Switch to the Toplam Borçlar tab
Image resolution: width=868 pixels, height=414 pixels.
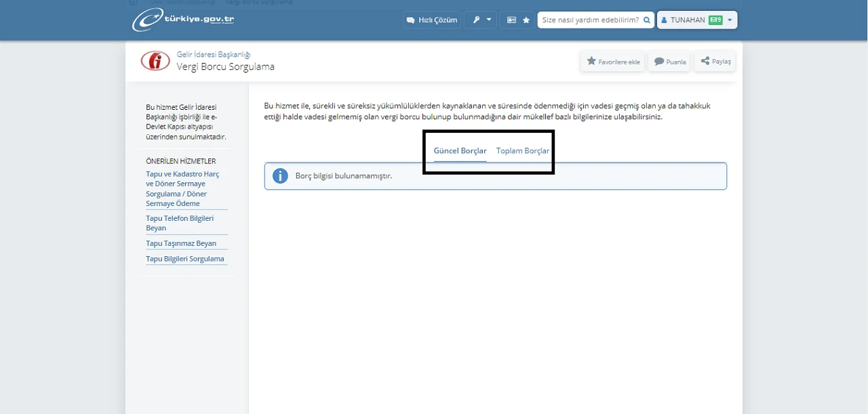click(x=523, y=151)
